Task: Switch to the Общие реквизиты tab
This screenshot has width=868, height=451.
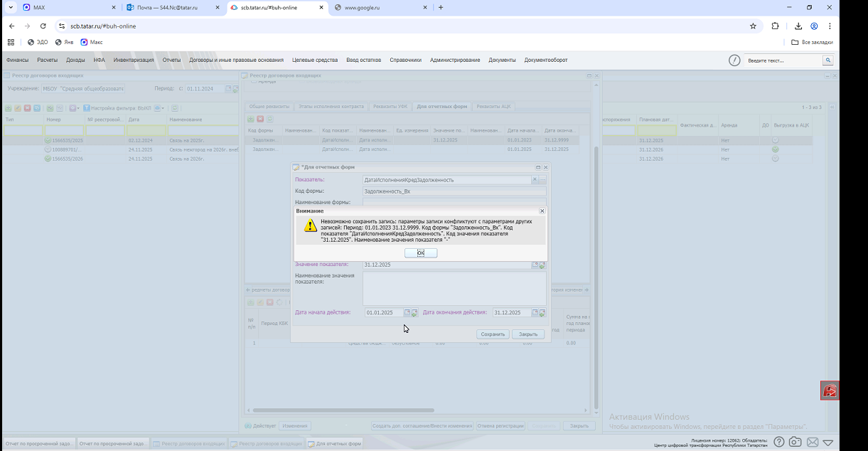Action: [x=269, y=106]
